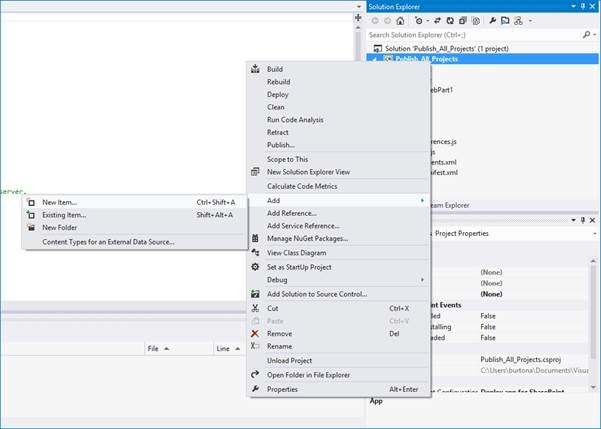Open Solution Explorer toolbar overflow dropdown
This screenshot has width=601, height=429.
coord(530,21)
